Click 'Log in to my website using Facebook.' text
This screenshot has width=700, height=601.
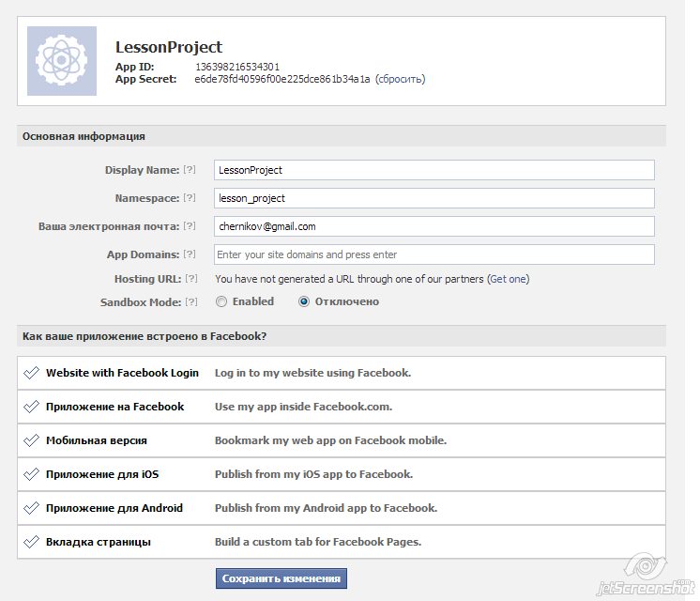click(312, 373)
